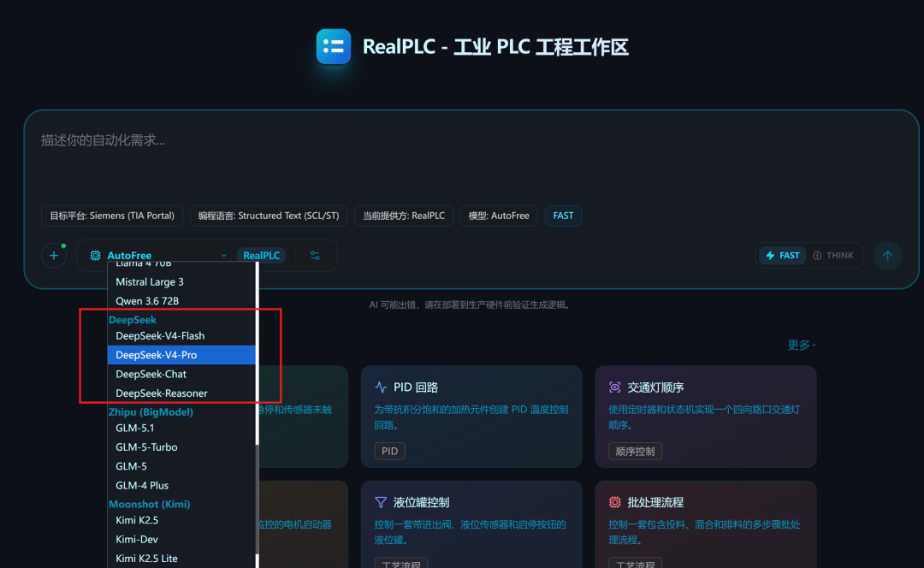The image size is (924, 568).
Task: Click the Zhipu (BigModel) group header
Action: pos(151,411)
